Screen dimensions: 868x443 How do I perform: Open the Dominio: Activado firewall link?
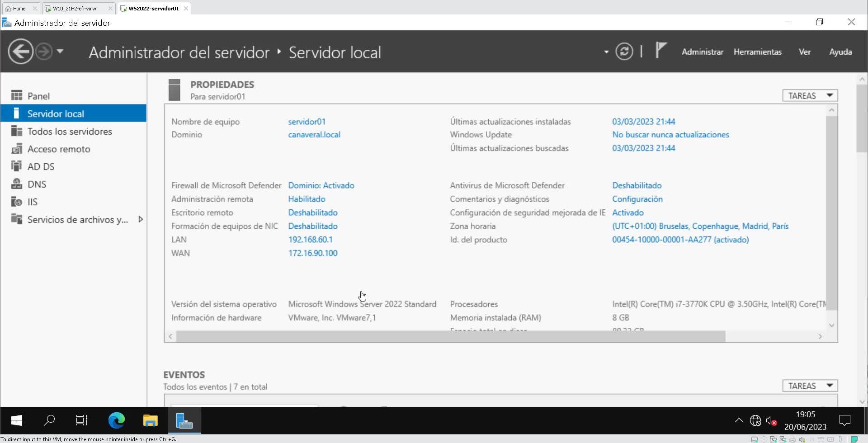pos(321,185)
